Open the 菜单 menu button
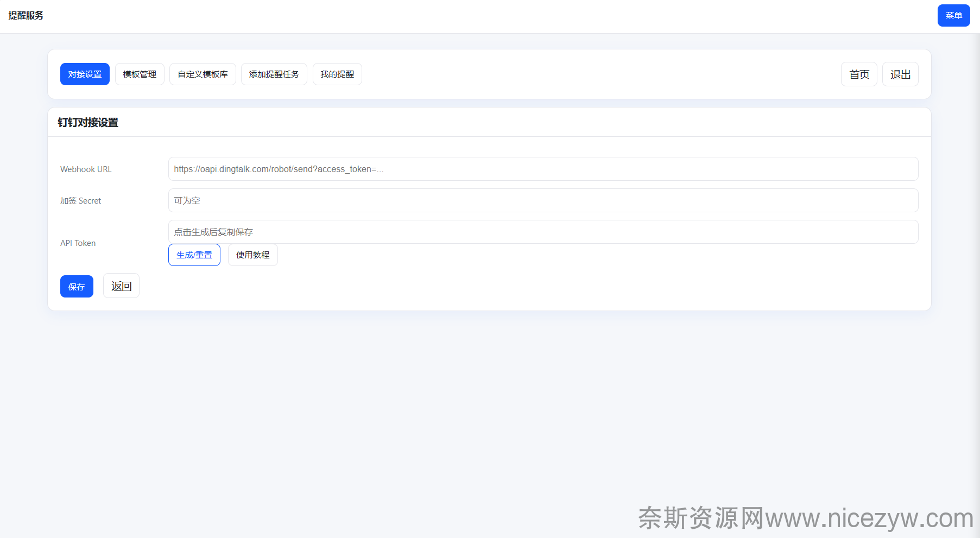The height and width of the screenshot is (538, 980). click(x=953, y=16)
